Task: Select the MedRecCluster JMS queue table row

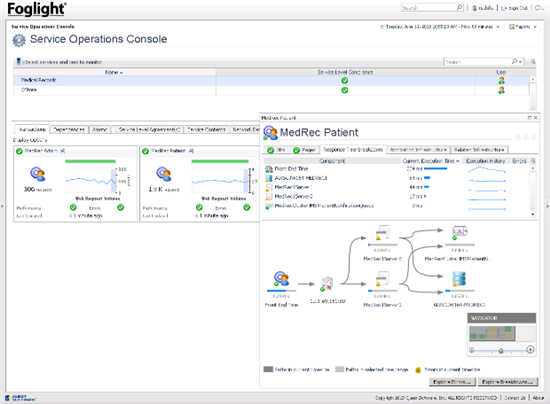Action: click(396, 206)
